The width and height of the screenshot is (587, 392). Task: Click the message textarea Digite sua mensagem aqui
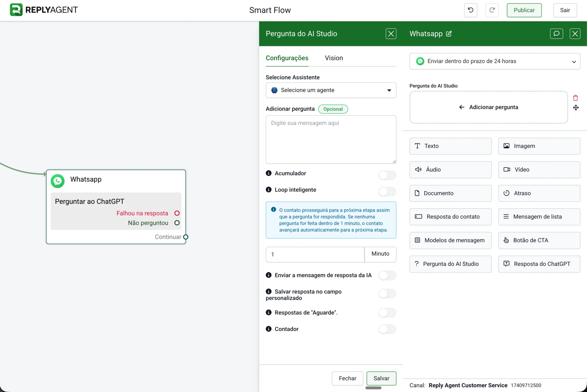[331, 139]
